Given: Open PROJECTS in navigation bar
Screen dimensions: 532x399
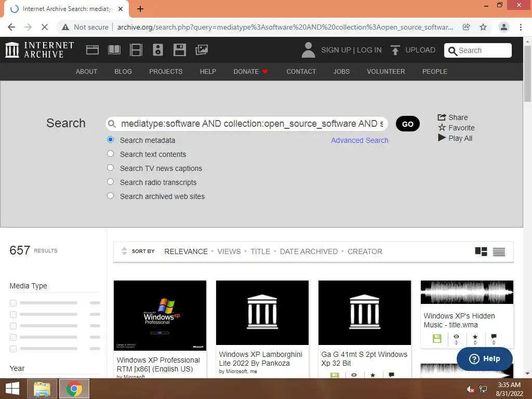Looking at the screenshot, I should coord(166,72).
